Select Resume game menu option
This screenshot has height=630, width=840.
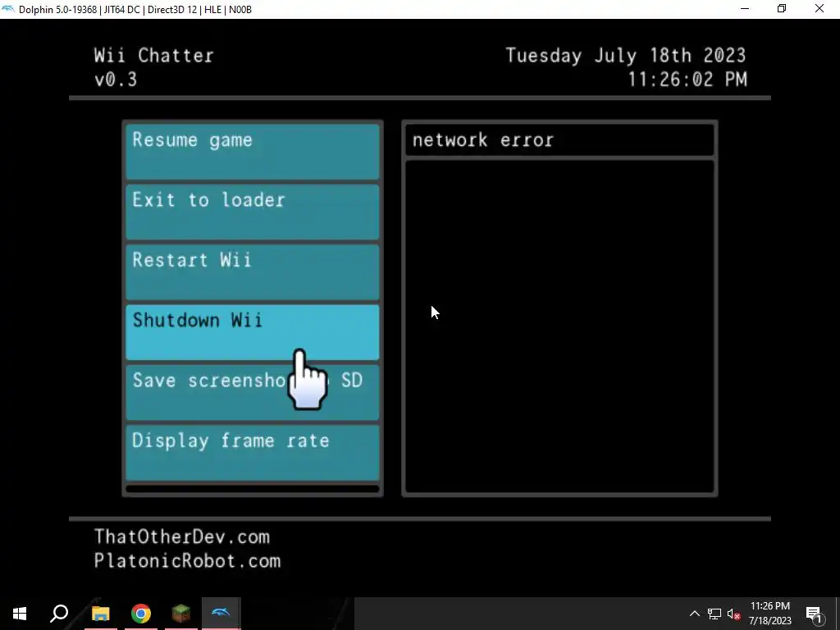point(253,152)
